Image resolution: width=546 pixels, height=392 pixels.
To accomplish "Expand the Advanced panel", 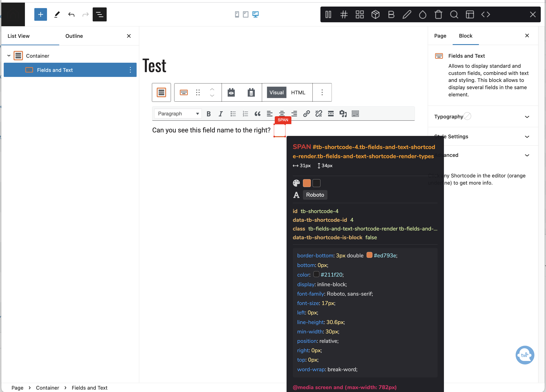I will (x=483, y=155).
